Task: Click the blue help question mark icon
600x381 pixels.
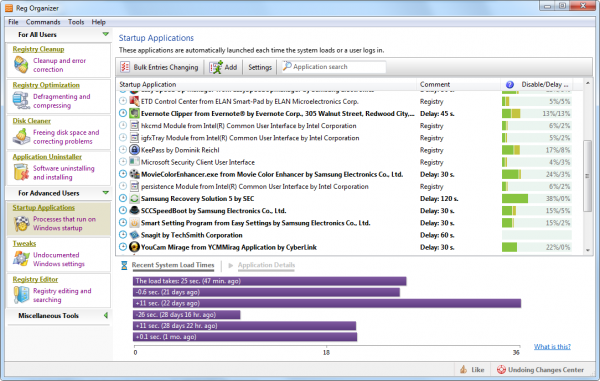Action: pos(510,85)
